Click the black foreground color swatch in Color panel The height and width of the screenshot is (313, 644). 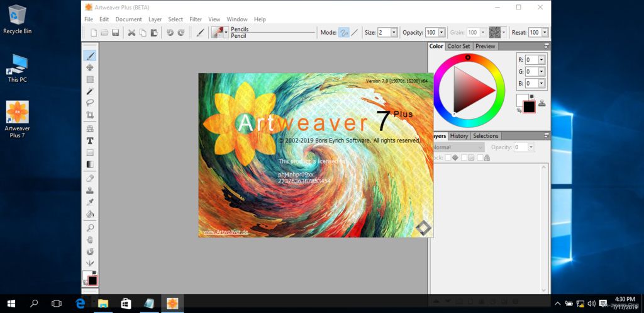(x=529, y=107)
